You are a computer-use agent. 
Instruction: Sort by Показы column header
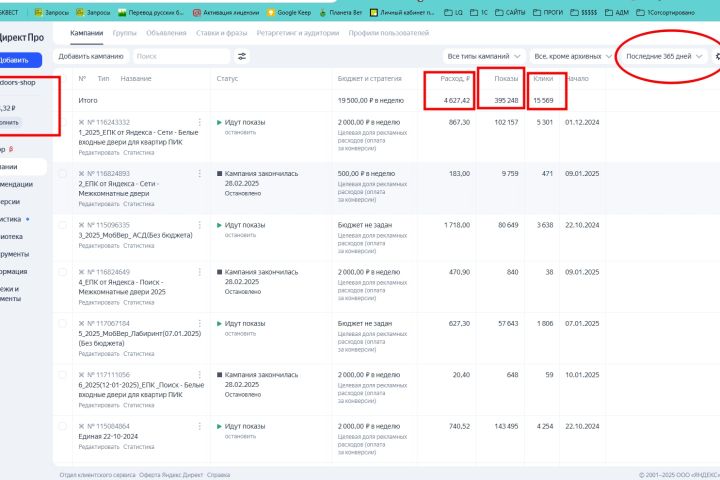coord(506,79)
